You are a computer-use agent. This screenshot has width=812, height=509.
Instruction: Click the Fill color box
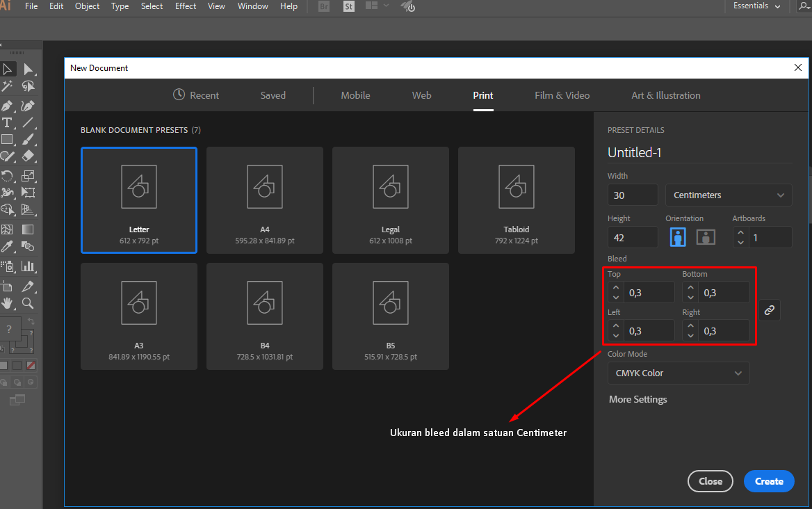click(x=9, y=329)
